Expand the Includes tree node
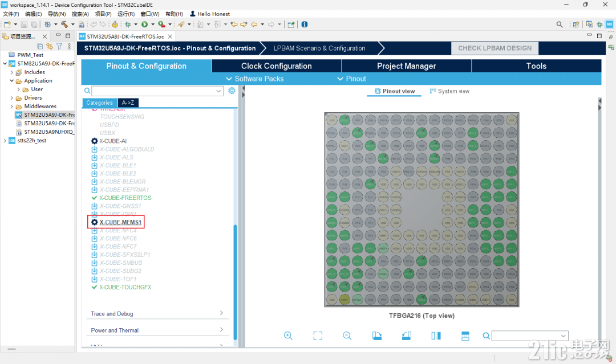 click(12, 72)
